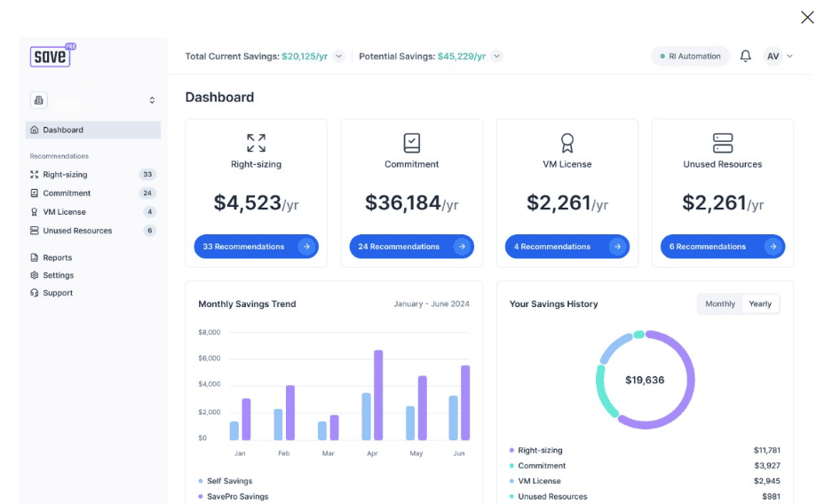The image size is (832, 504).
Task: Open Reports in the sidebar
Action: click(57, 258)
